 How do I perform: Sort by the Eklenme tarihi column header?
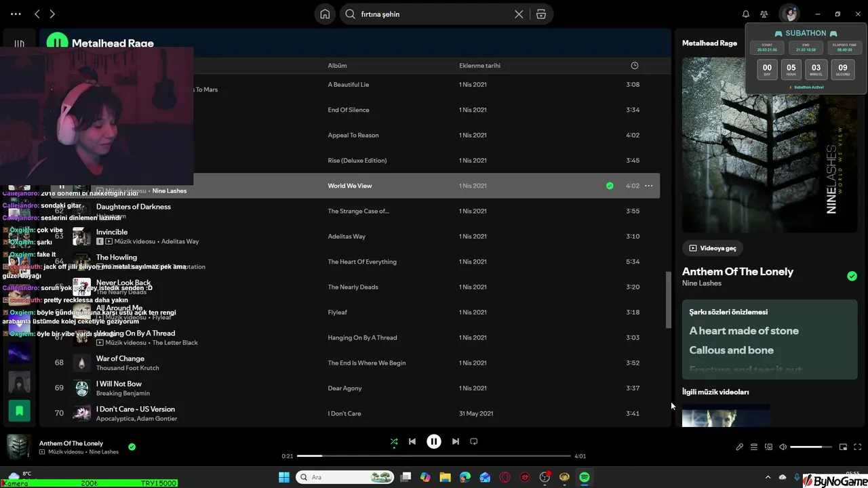coord(479,66)
